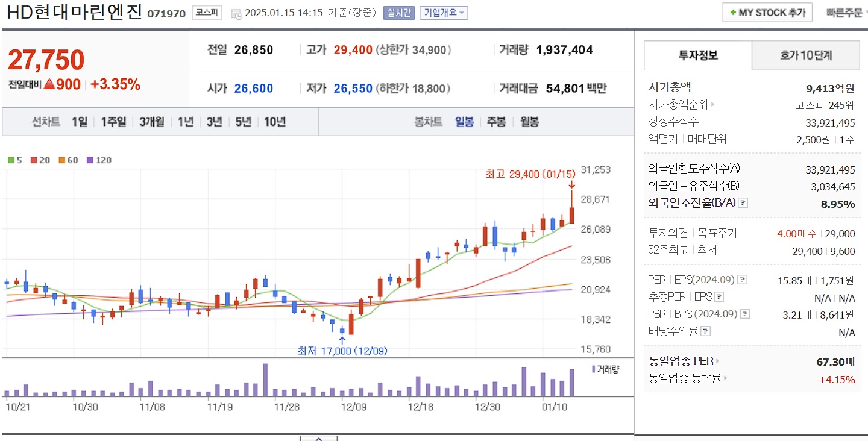
Task: Click the +4.15% industry change value
Action: pyautogui.click(x=837, y=380)
